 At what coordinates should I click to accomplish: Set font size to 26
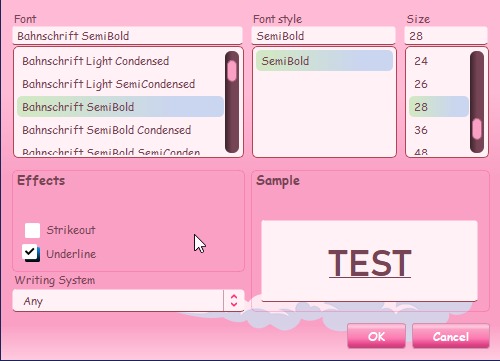[439, 84]
